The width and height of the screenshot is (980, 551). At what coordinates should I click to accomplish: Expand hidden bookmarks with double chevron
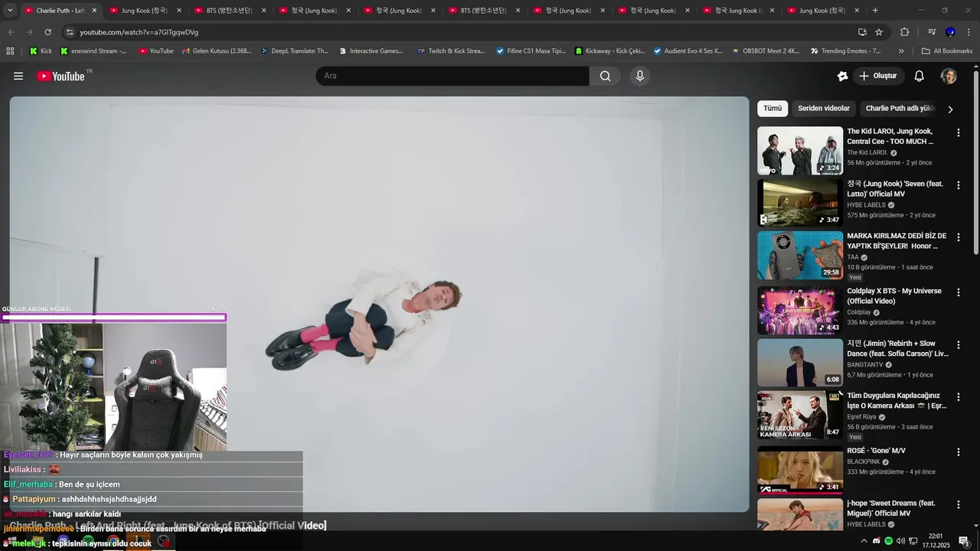point(901,51)
